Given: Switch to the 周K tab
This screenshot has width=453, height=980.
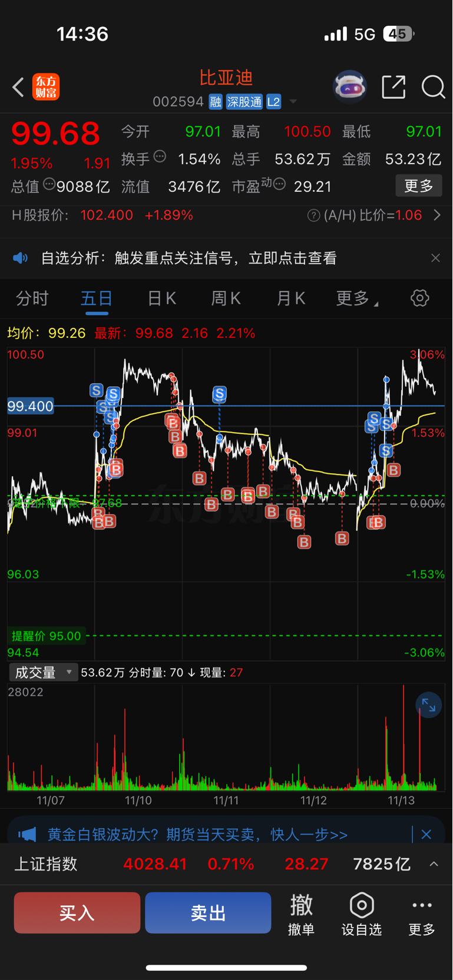Looking at the screenshot, I should 226,298.
